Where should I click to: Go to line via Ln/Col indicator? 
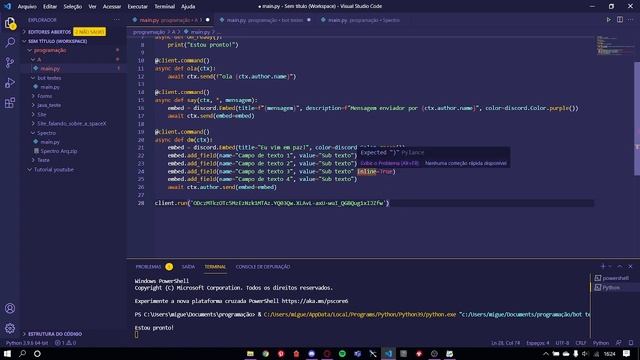505,343
